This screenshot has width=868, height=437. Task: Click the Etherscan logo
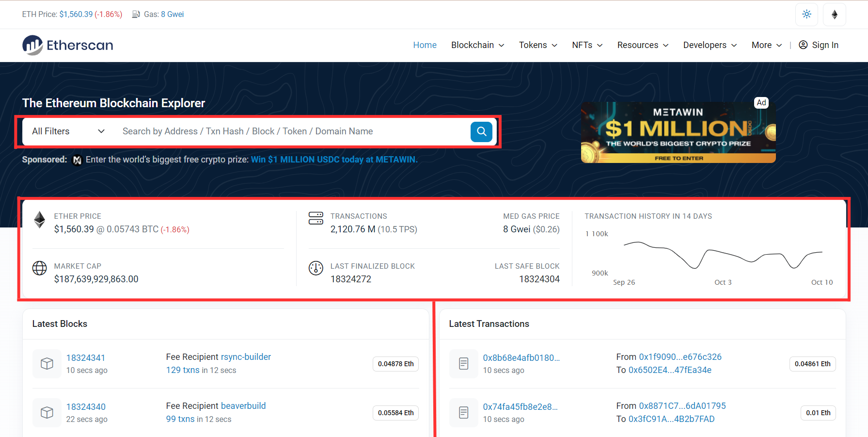tap(67, 45)
